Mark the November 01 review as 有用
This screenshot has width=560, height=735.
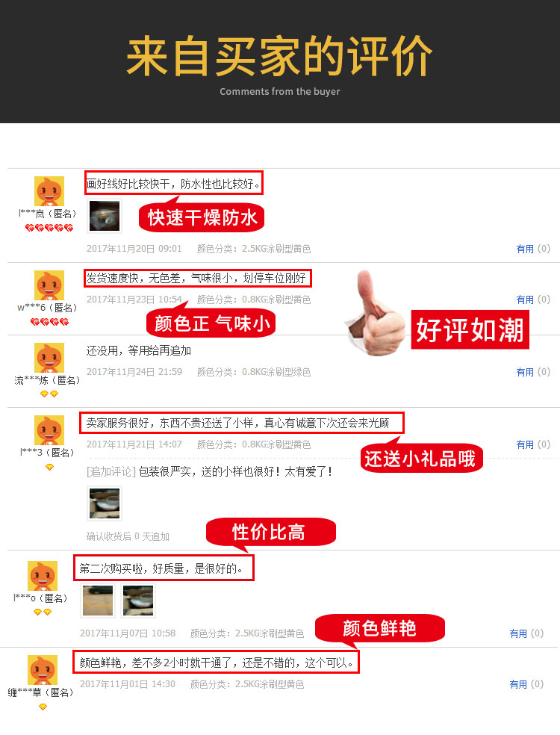526,684
